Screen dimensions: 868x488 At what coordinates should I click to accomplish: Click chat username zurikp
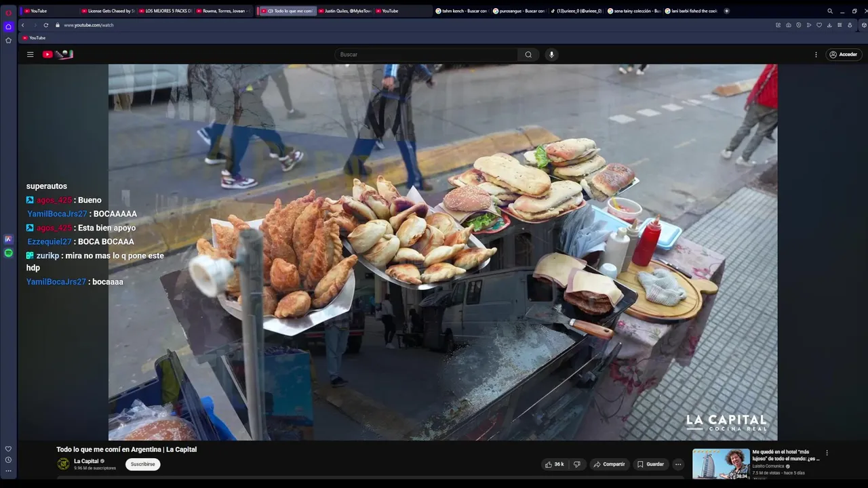(x=47, y=256)
